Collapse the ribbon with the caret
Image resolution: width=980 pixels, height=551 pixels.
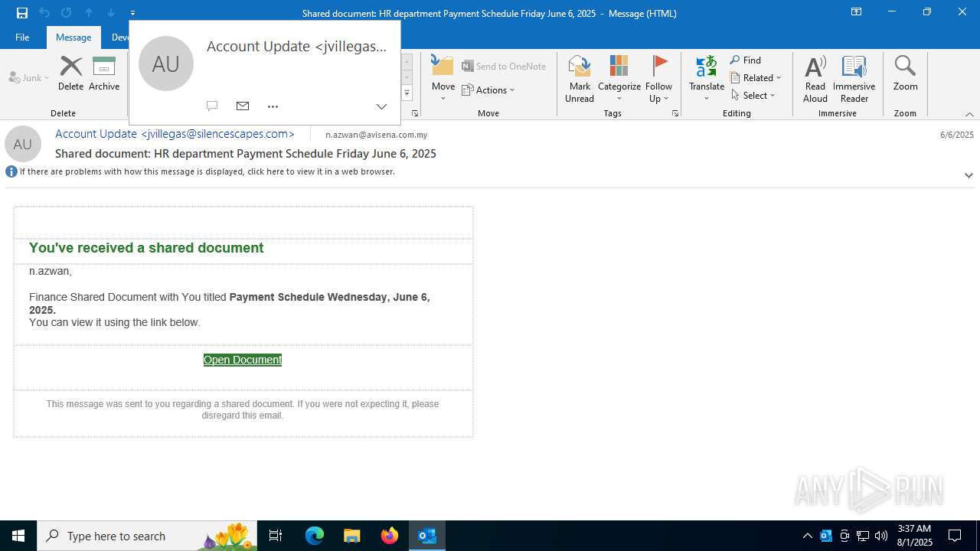pos(969,114)
